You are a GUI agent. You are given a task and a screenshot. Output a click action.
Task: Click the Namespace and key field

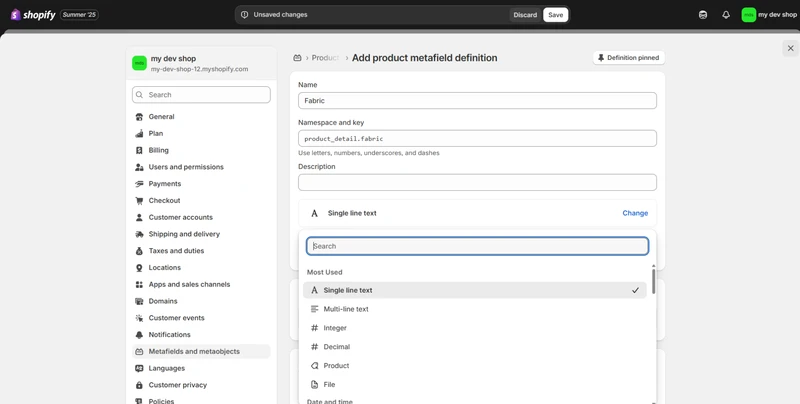[477, 138]
